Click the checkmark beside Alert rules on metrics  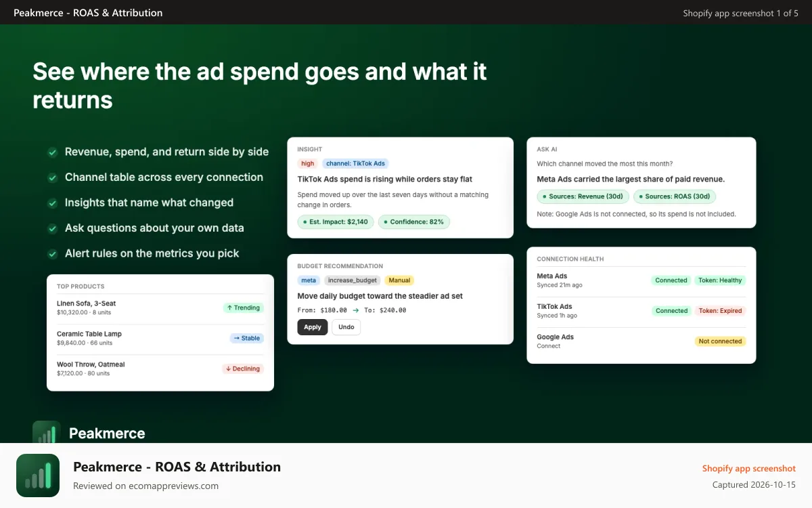click(52, 254)
